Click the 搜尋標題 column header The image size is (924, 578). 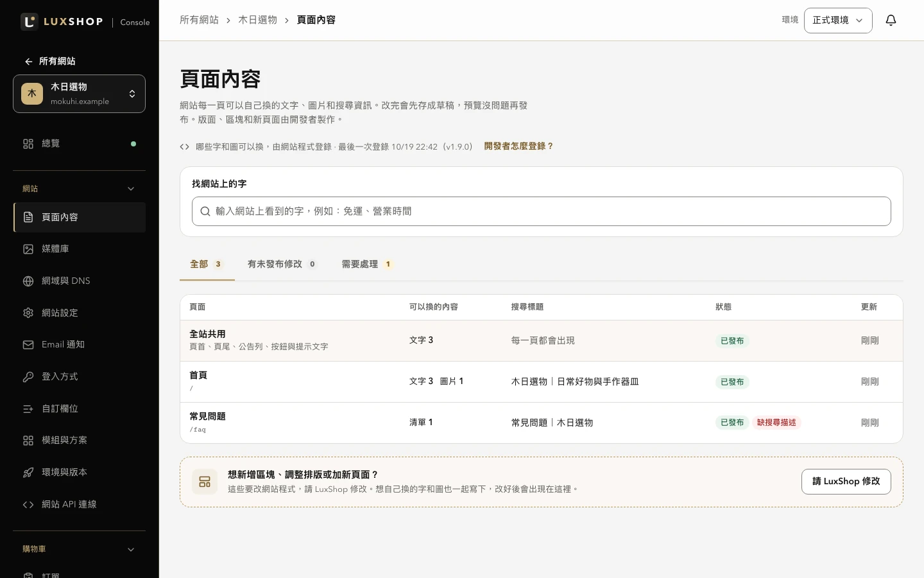pos(527,307)
